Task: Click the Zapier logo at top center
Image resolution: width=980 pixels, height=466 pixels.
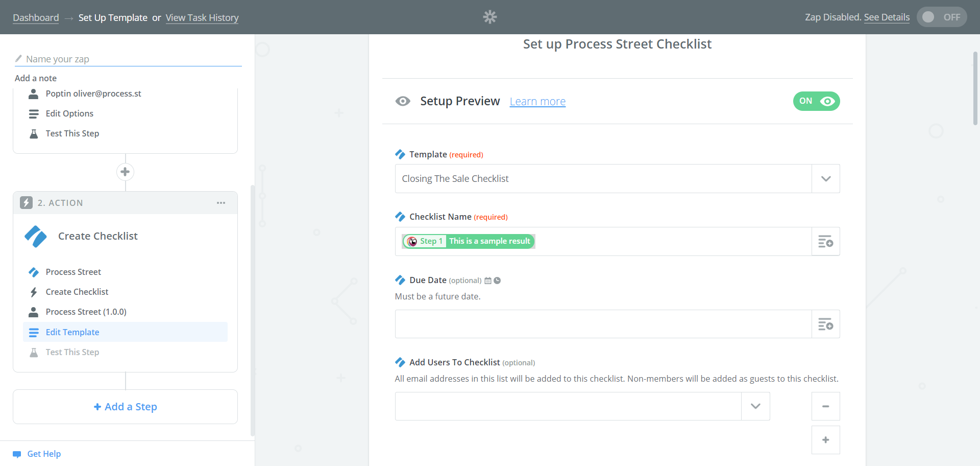Action: 489,17
